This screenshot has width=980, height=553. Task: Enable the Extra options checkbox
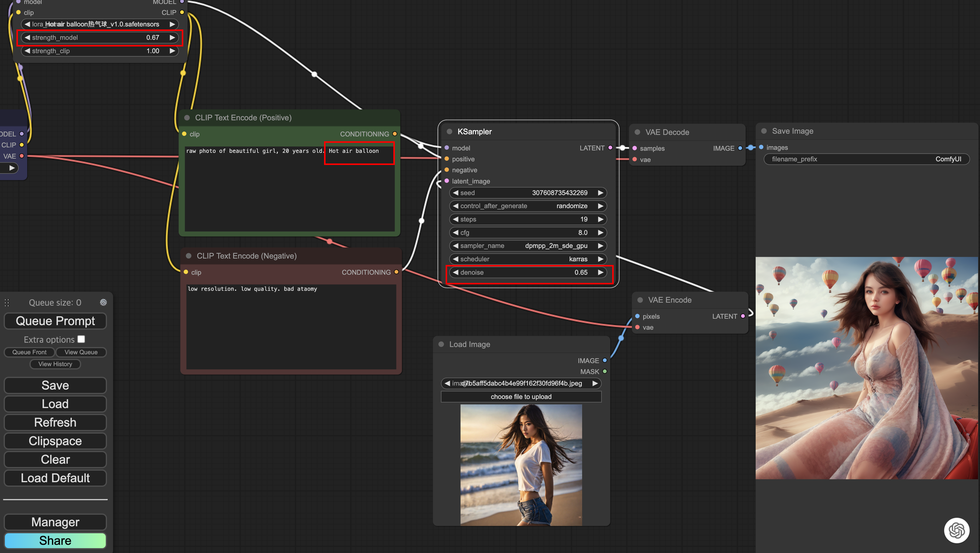81,339
